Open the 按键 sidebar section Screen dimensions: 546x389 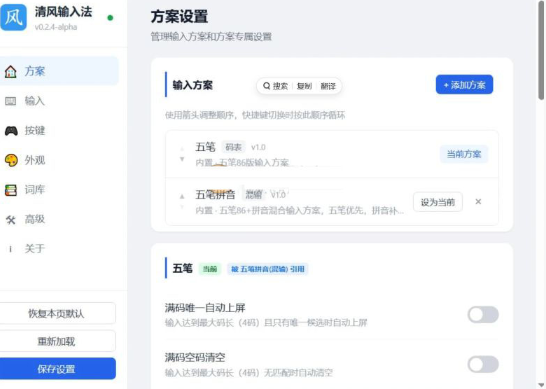tap(59, 131)
